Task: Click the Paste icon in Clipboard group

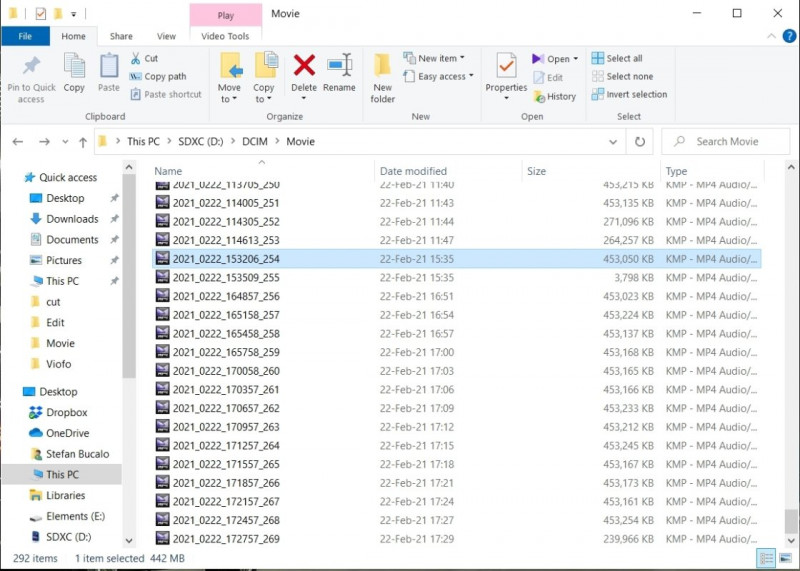Action: [109, 74]
